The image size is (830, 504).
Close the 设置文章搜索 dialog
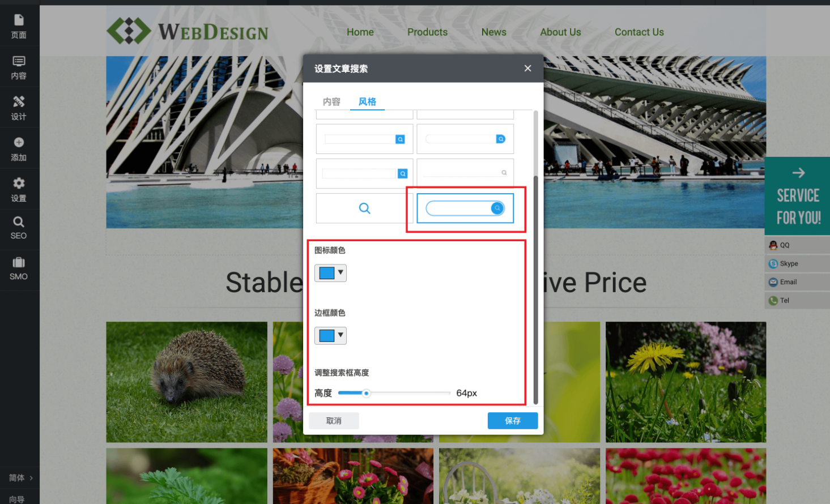click(x=527, y=69)
